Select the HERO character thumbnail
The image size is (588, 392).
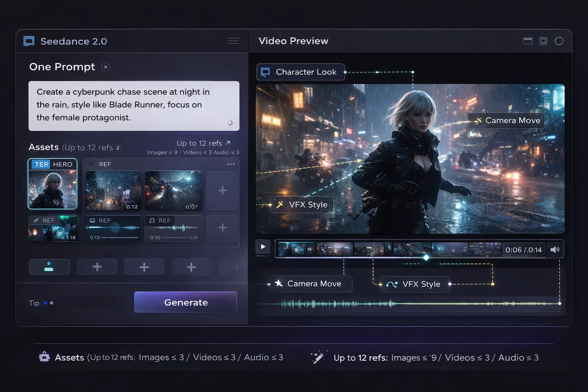pyautogui.click(x=53, y=184)
